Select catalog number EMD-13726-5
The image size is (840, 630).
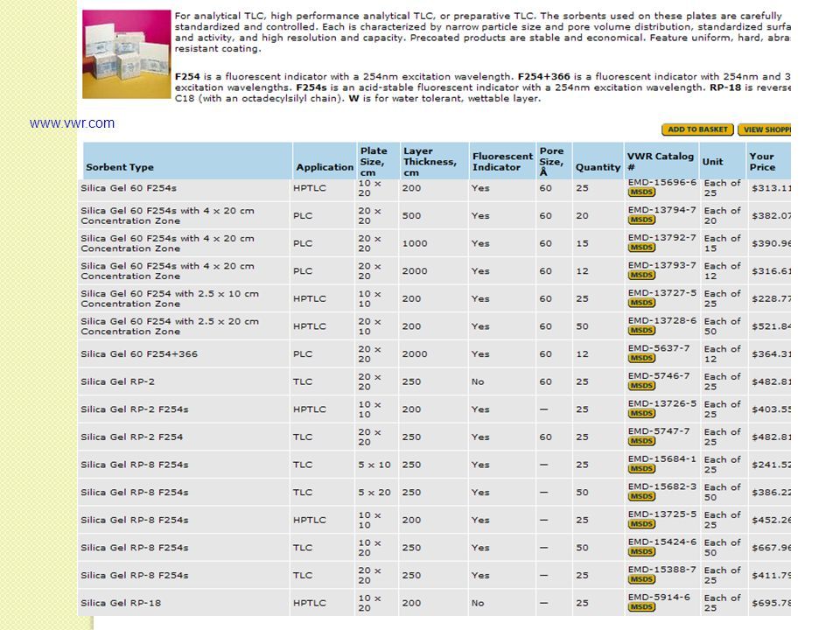662,404
